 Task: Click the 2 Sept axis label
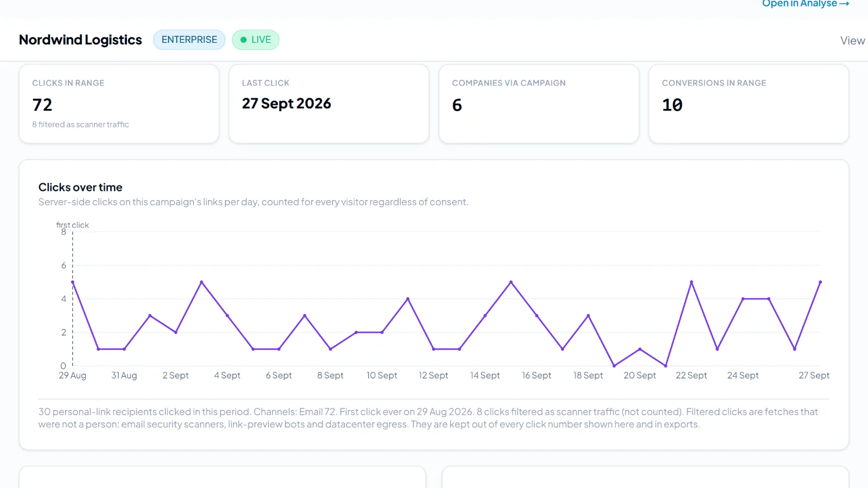point(176,375)
